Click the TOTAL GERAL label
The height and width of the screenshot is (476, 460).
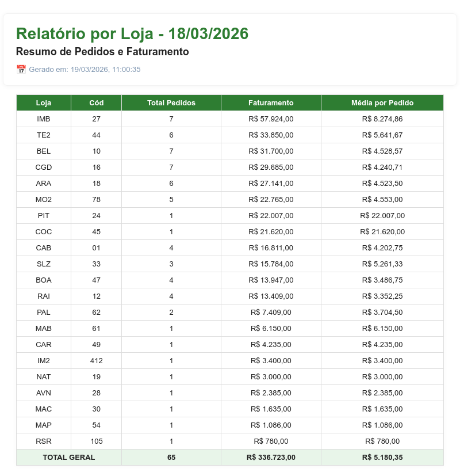coord(69,457)
